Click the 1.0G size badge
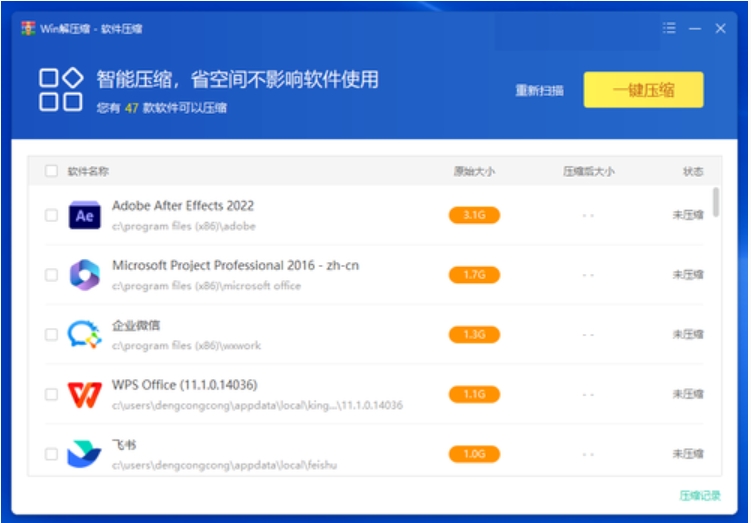 [474, 454]
